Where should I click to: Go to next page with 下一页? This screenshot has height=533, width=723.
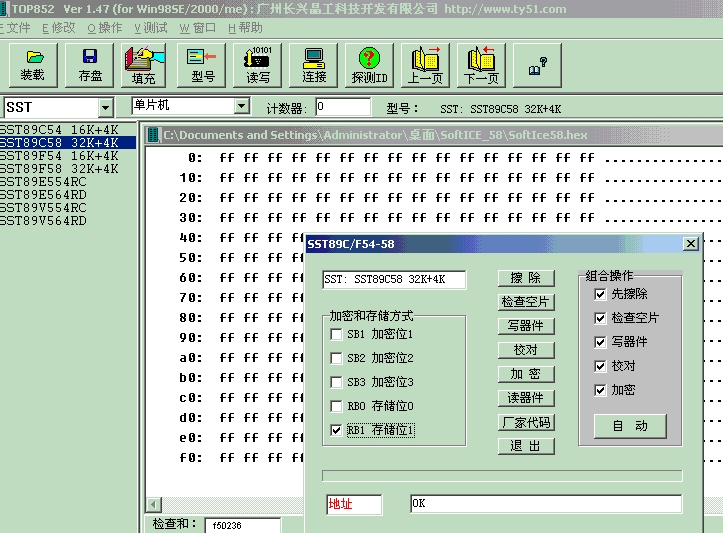481,65
